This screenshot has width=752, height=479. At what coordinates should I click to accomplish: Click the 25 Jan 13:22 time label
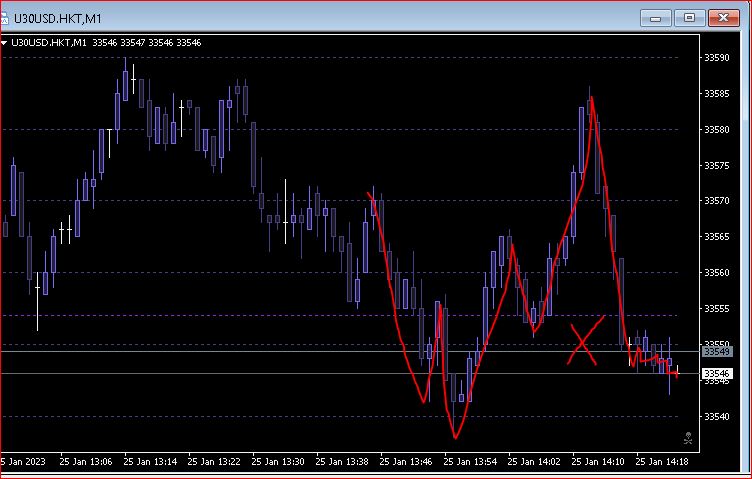coord(214,462)
